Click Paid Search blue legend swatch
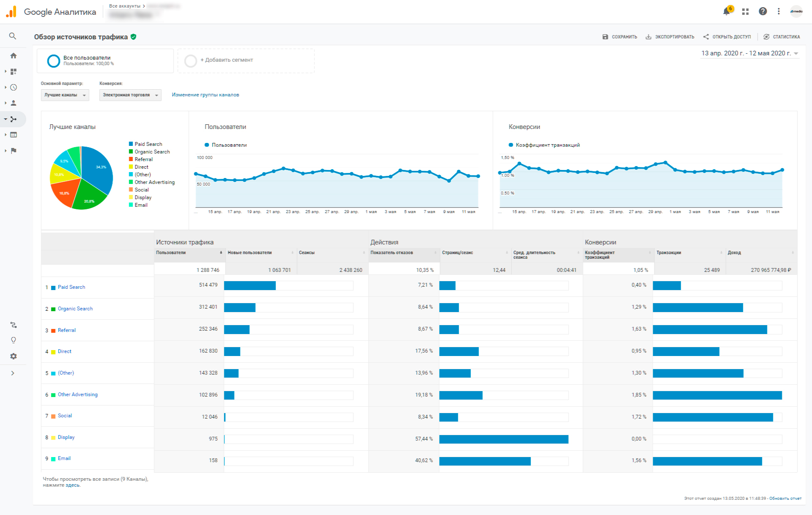812x515 pixels. click(x=131, y=144)
